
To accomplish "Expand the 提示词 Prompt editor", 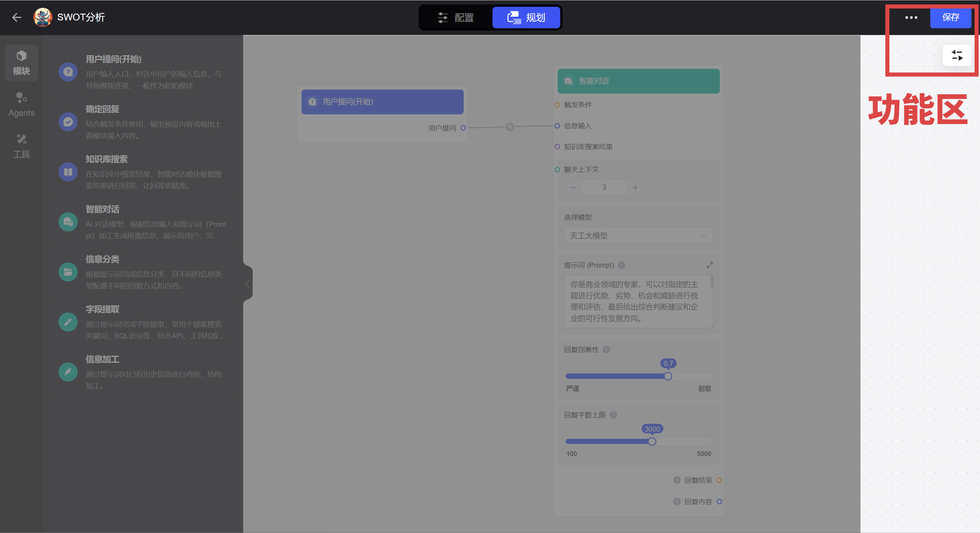I will coord(710,265).
